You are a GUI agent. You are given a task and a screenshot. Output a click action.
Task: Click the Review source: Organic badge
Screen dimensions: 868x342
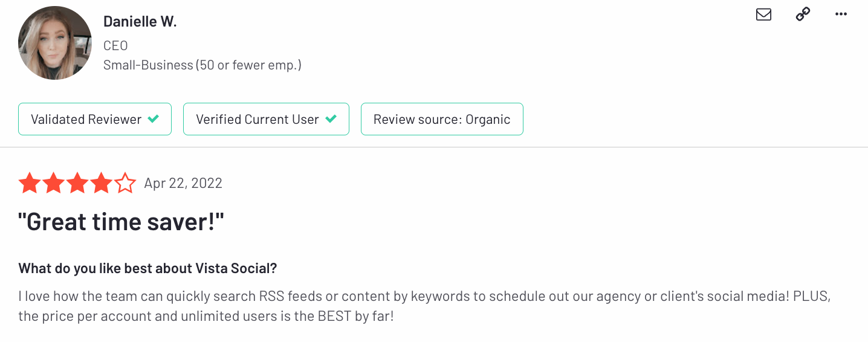pyautogui.click(x=442, y=119)
